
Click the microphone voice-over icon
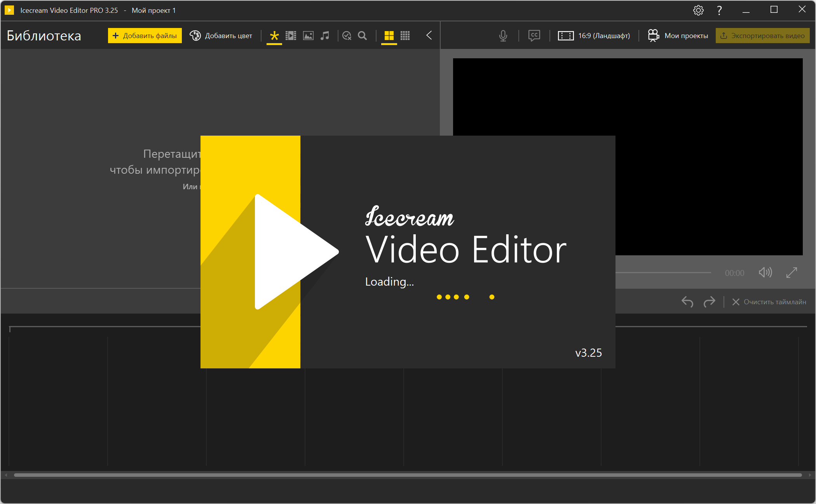point(503,36)
